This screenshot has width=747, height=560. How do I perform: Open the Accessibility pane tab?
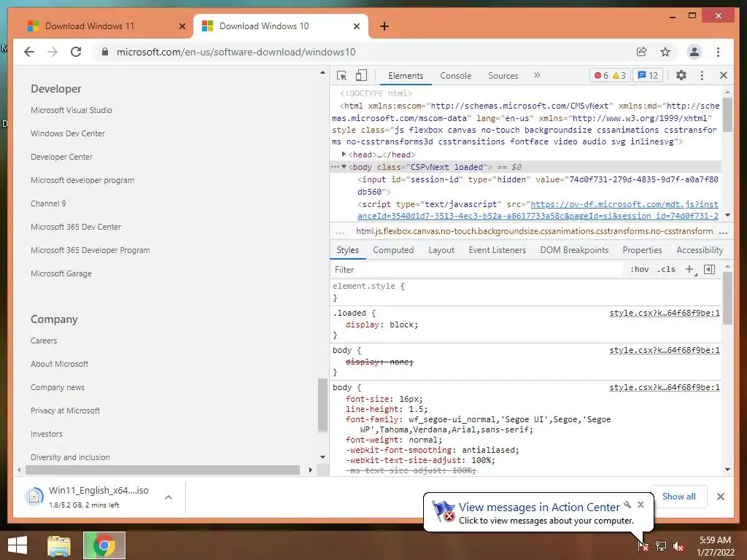(x=700, y=250)
